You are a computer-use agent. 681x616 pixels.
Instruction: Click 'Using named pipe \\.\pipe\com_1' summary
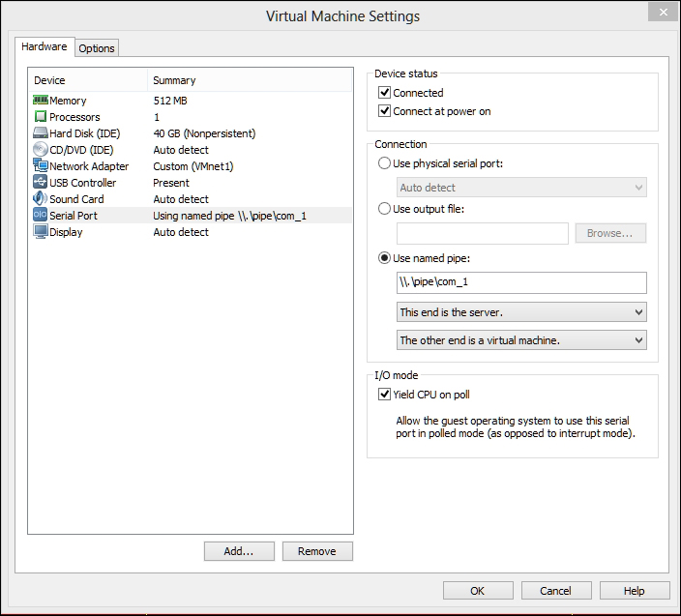point(230,216)
